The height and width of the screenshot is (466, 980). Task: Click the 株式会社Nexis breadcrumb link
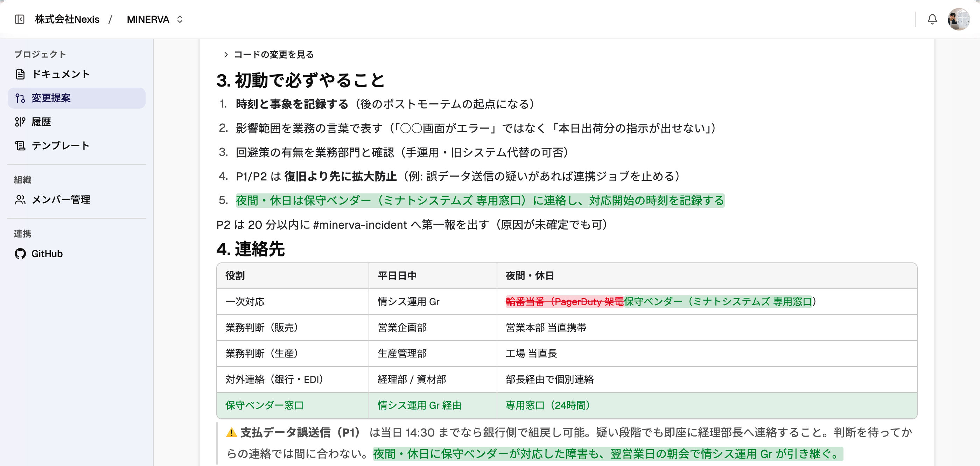click(x=67, y=19)
